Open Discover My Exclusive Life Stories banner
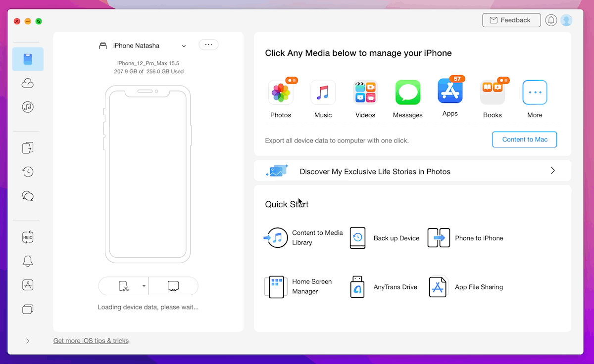The height and width of the screenshot is (364, 594). tap(412, 171)
